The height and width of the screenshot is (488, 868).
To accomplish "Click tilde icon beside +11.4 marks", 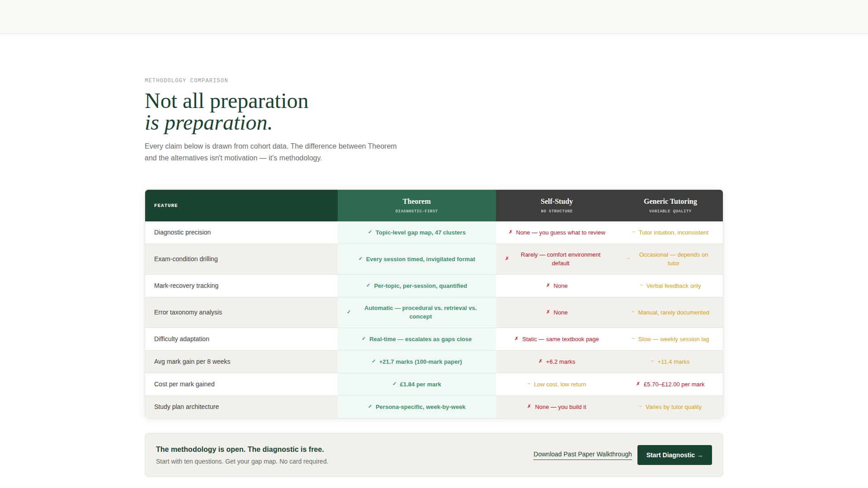I will 652,361.
